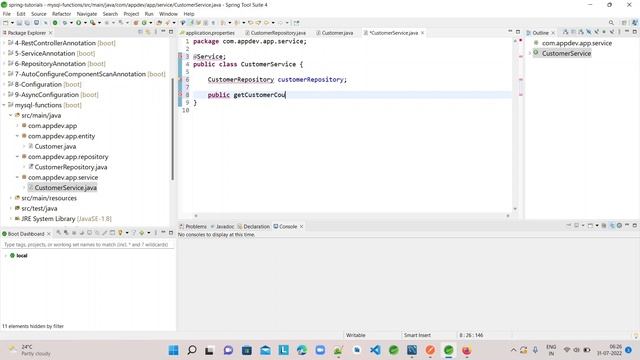Screen dimensions: 640x360
Task: Open the Run button dropdown arrow
Action: click(85, 23)
